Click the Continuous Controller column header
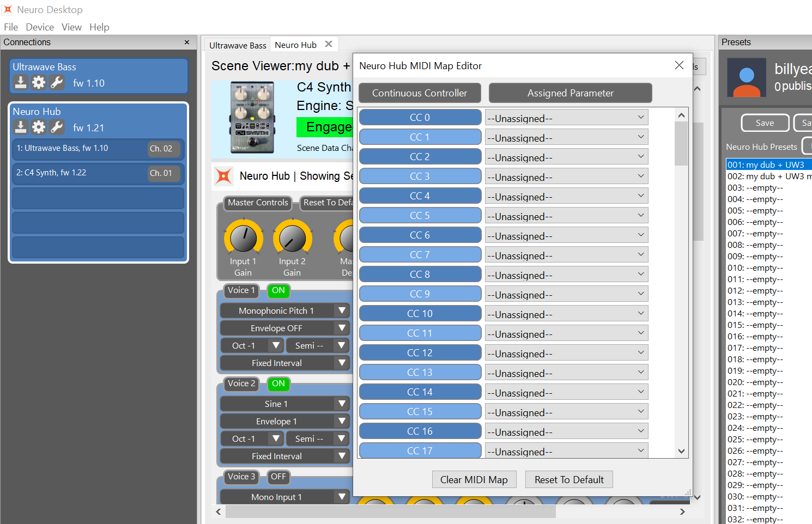This screenshot has width=812, height=524. point(420,93)
